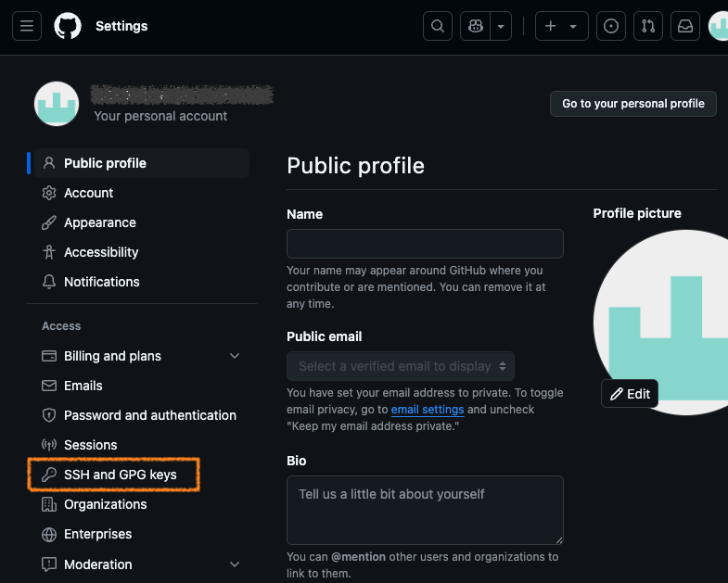Open Copilot chat icon

[x=476, y=26]
